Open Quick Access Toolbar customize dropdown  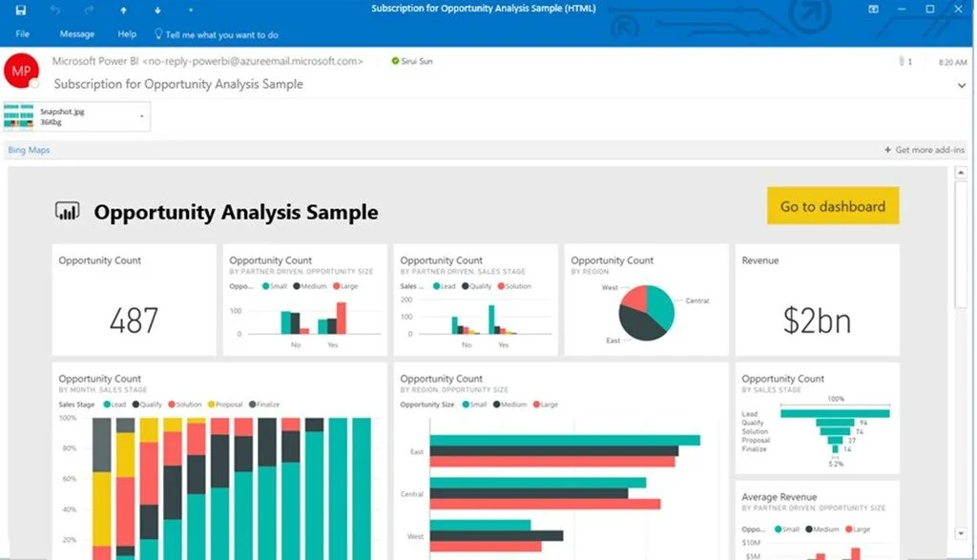click(191, 10)
